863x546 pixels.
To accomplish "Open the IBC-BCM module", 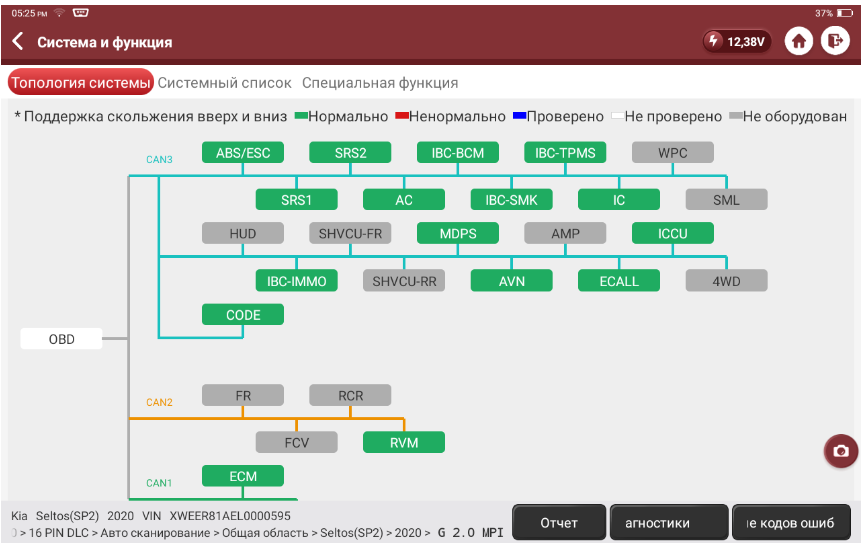I will tap(458, 153).
